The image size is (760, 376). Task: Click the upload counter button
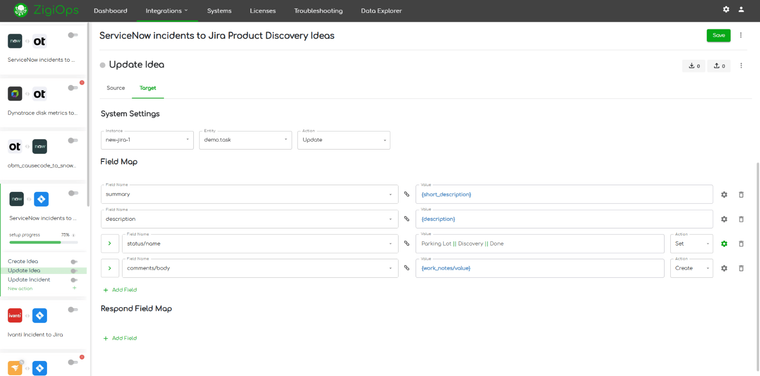click(x=719, y=66)
